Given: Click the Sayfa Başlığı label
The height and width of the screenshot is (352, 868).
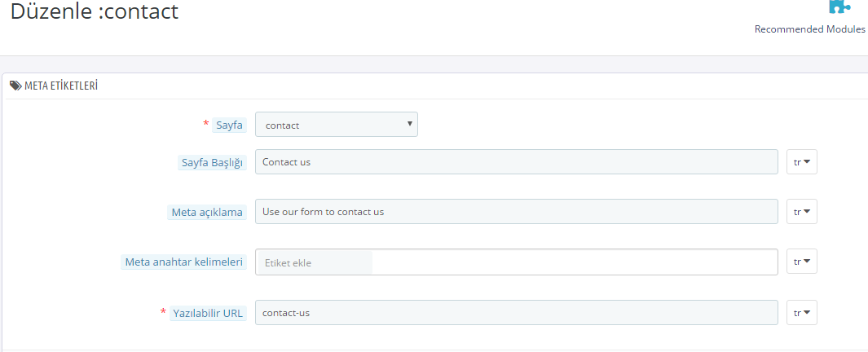Looking at the screenshot, I should (212, 163).
